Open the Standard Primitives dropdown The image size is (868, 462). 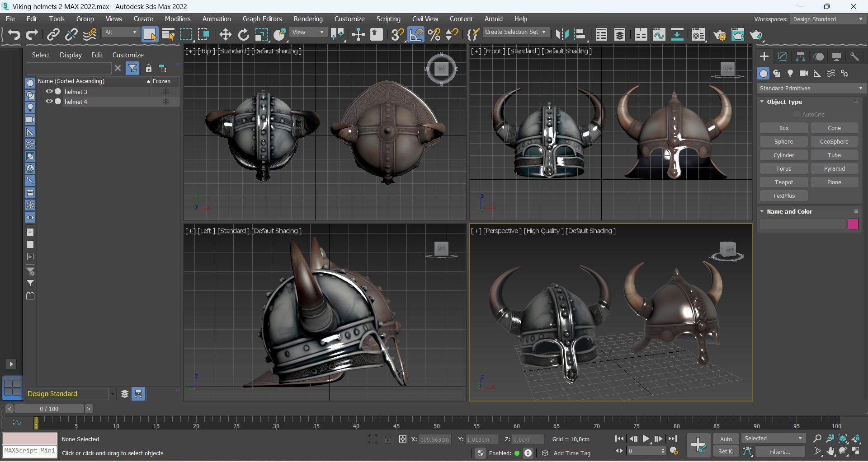click(x=811, y=88)
